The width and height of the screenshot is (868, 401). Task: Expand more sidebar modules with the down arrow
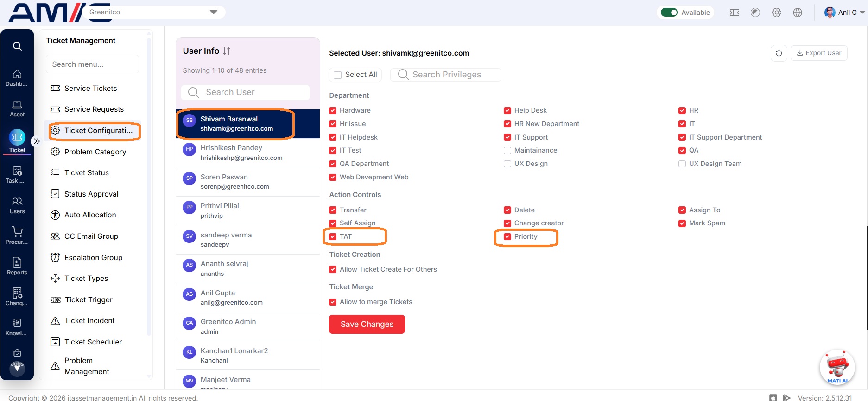(x=17, y=369)
